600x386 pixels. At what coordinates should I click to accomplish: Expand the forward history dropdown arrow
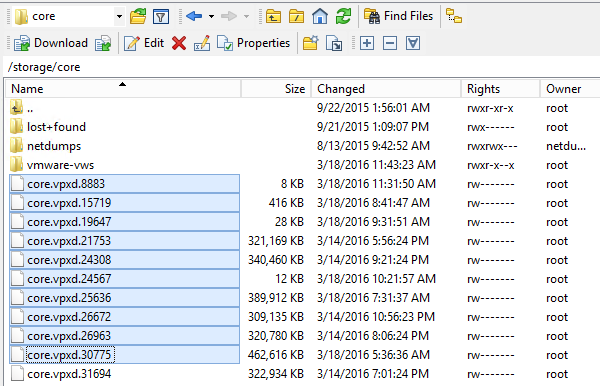[x=246, y=16]
